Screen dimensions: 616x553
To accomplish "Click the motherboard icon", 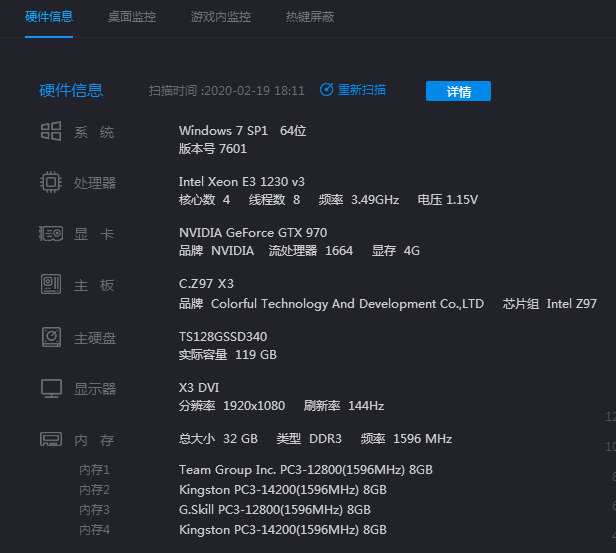I will (x=51, y=284).
